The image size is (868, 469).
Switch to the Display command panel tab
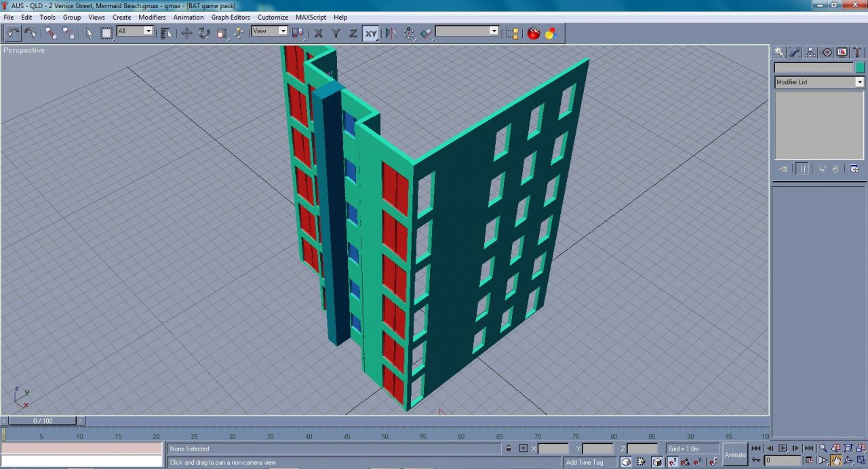[842, 52]
